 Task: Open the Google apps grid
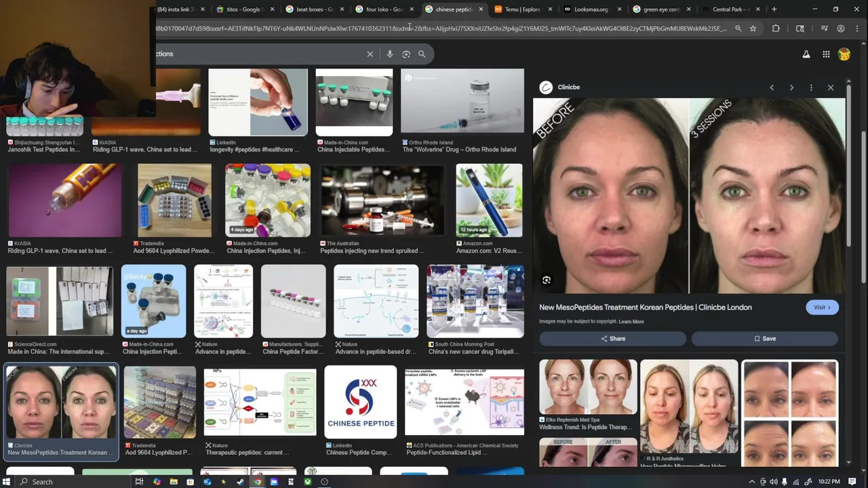pyautogui.click(x=826, y=54)
